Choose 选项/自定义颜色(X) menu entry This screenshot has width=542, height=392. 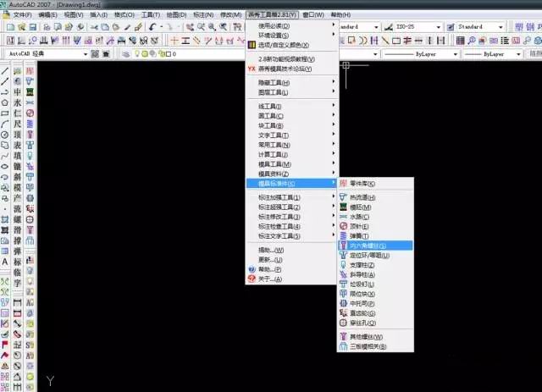[291, 45]
